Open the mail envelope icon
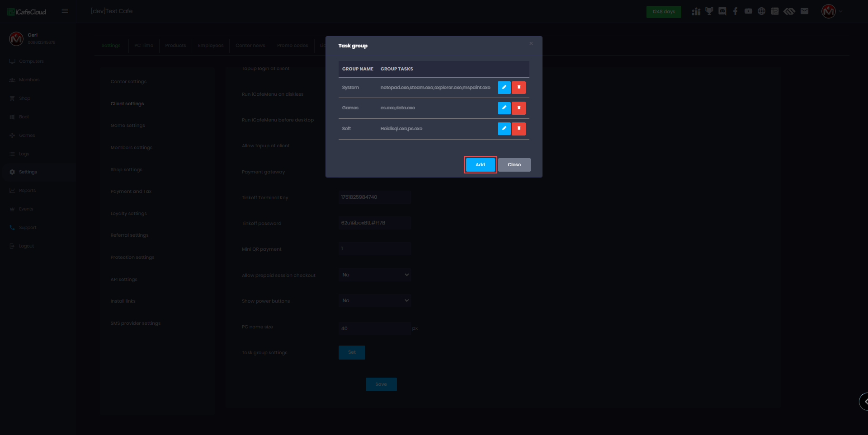 tap(804, 11)
